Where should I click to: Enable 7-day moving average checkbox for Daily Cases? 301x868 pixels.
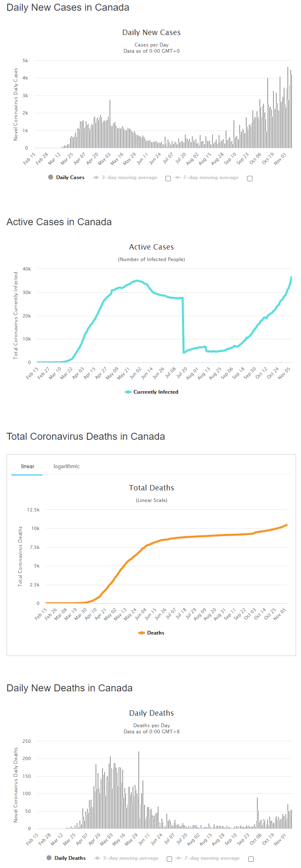pyautogui.click(x=250, y=178)
